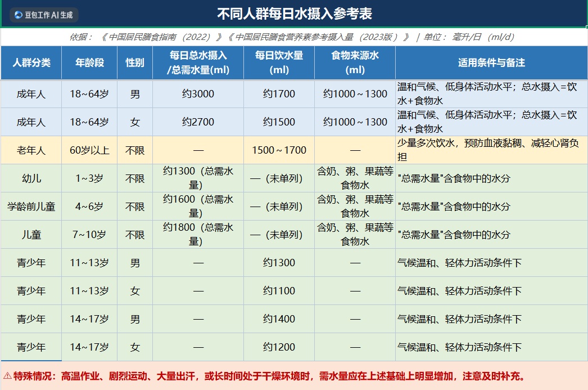The height and width of the screenshot is (390, 588).
Task: Select the 适用条件与备注 column header
Action: click(x=491, y=62)
